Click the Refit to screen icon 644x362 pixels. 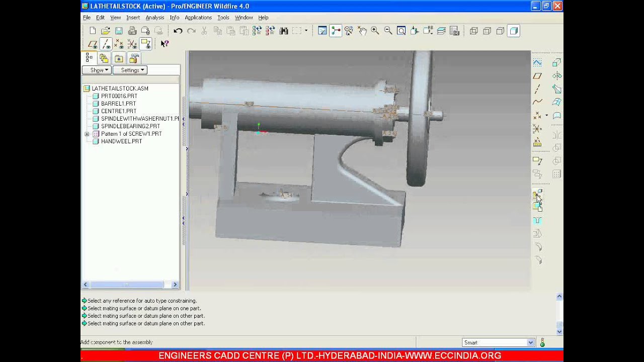click(x=401, y=31)
